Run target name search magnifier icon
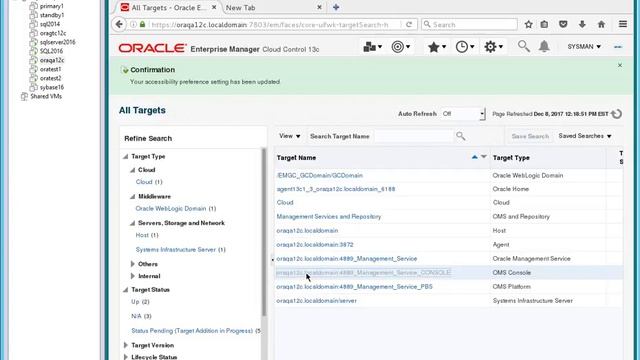 [460, 136]
